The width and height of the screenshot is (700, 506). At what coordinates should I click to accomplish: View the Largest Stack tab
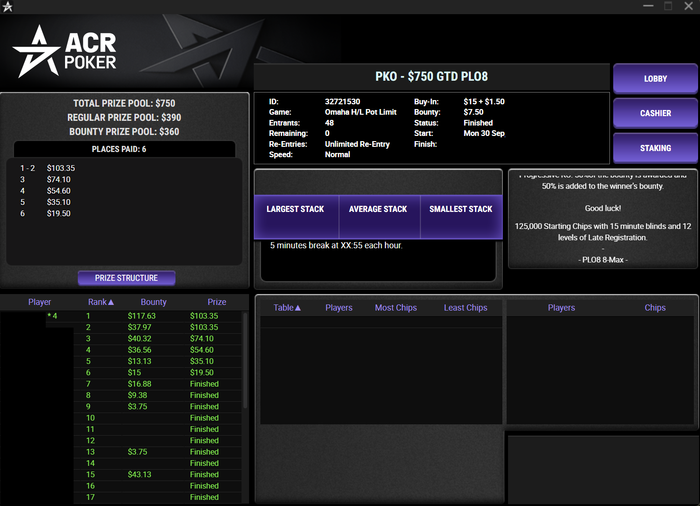(296, 216)
